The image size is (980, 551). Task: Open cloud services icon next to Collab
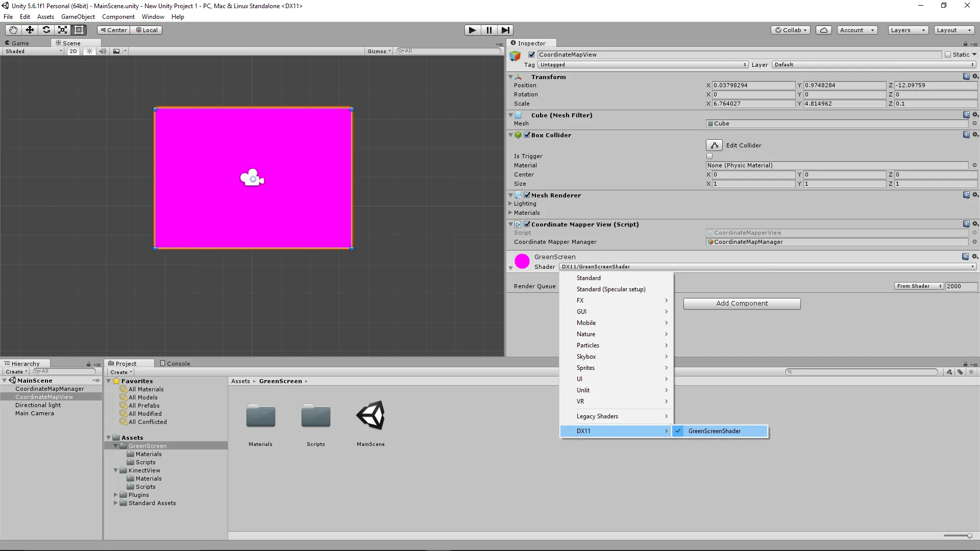(823, 30)
